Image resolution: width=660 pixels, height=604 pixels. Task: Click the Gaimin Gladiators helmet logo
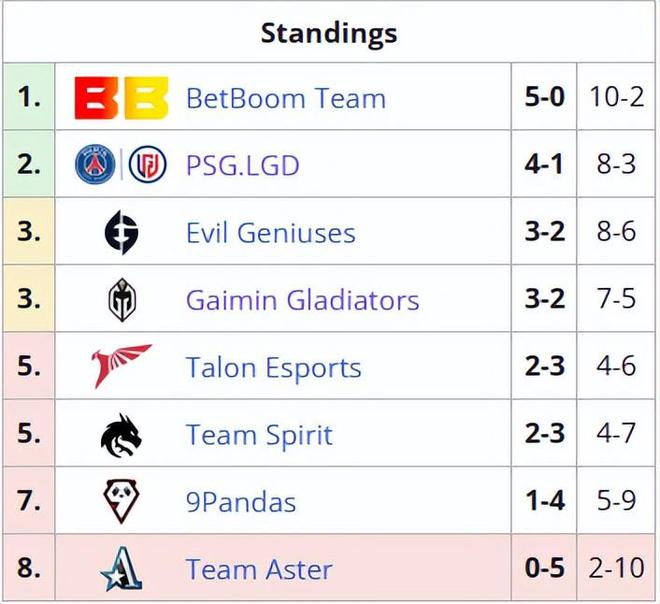pos(122,300)
